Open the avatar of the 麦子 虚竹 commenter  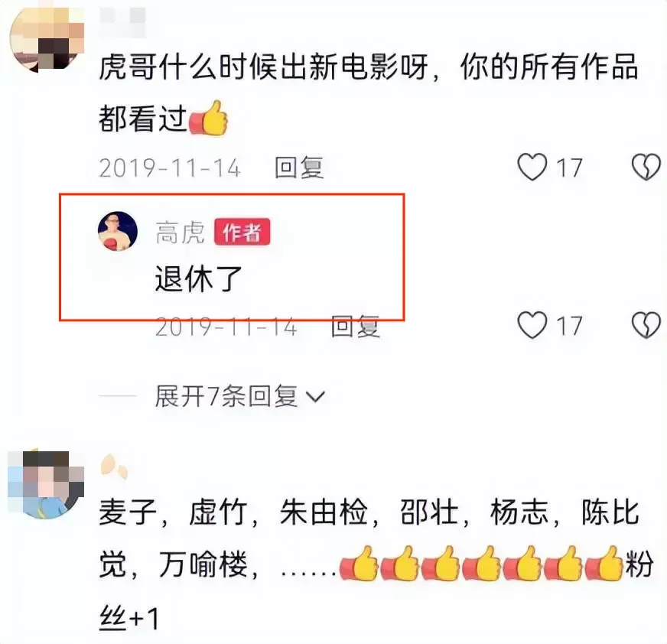tap(46, 484)
